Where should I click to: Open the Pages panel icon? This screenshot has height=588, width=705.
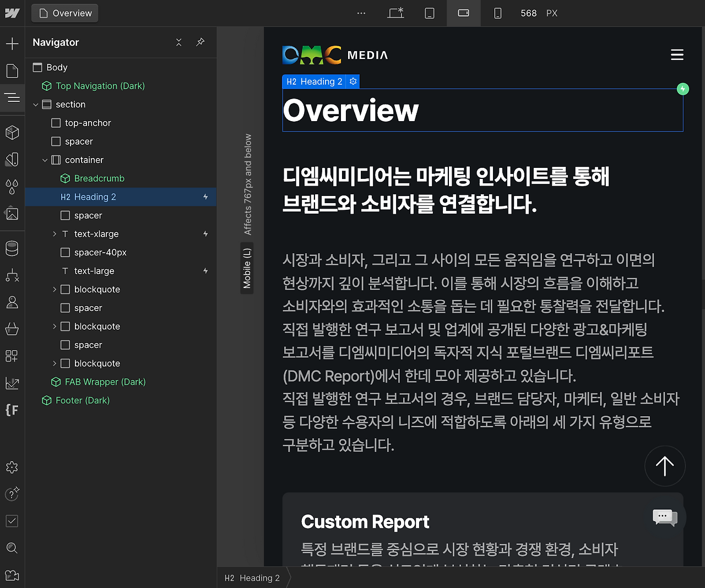point(12,70)
